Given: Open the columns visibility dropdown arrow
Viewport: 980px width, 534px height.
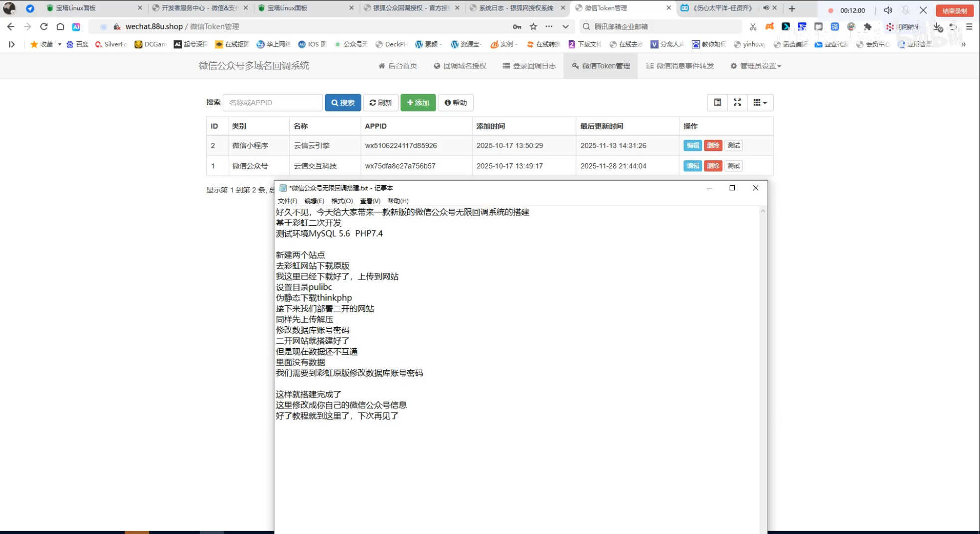Looking at the screenshot, I should pyautogui.click(x=765, y=103).
